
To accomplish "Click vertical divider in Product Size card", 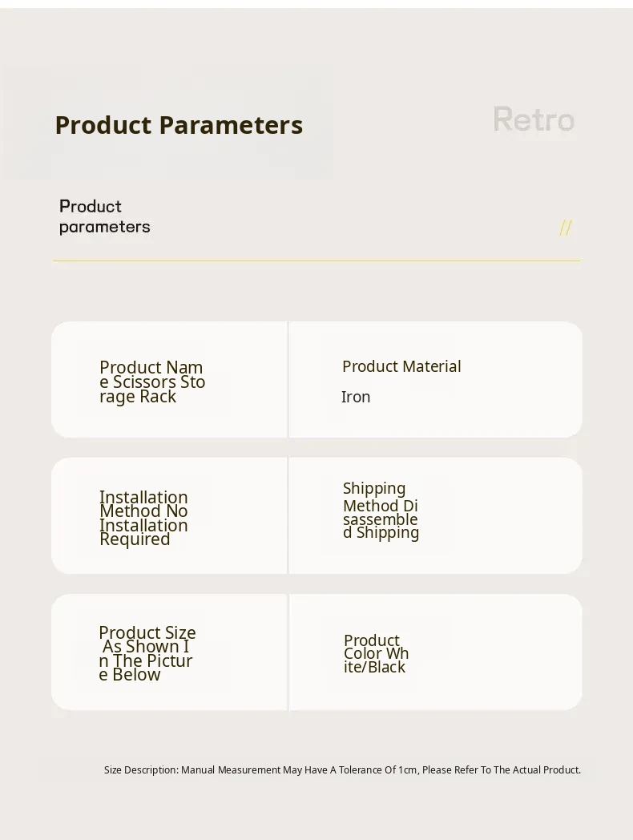I will [288, 652].
